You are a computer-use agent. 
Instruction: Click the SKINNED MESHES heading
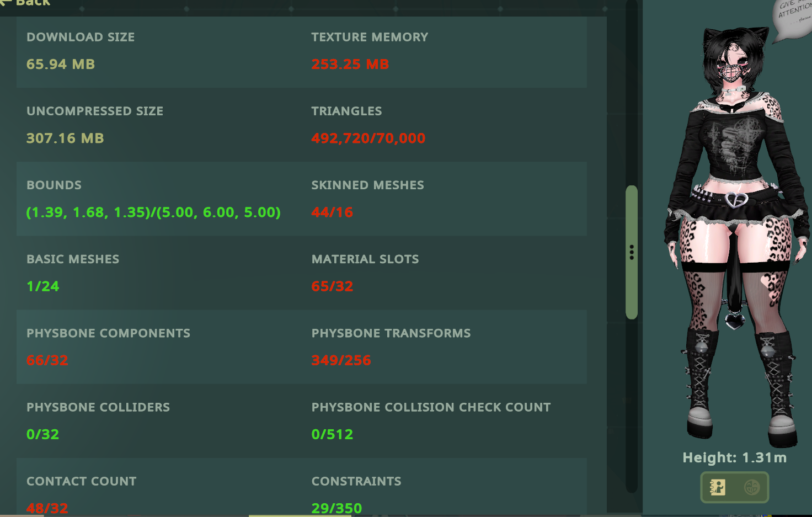[368, 185]
